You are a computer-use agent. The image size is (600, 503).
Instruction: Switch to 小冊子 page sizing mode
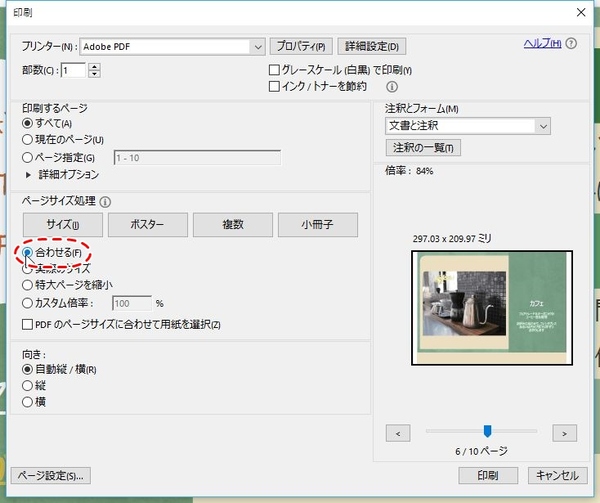[x=318, y=225]
